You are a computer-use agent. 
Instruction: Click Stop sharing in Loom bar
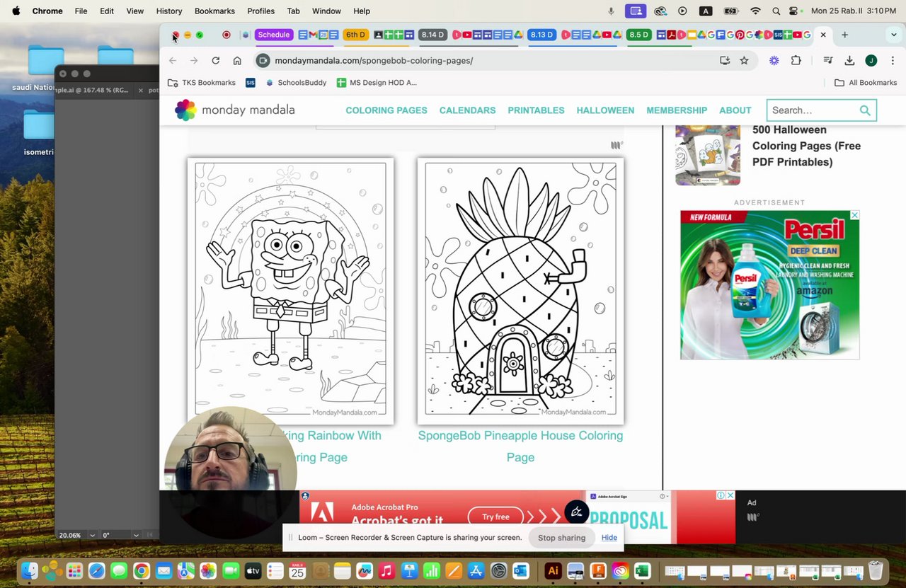coord(561,538)
